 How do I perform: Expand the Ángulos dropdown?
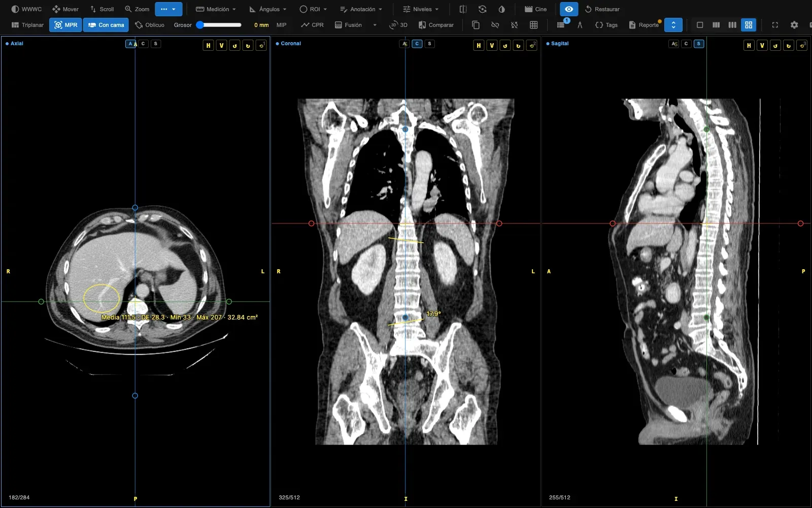pyautogui.click(x=268, y=9)
